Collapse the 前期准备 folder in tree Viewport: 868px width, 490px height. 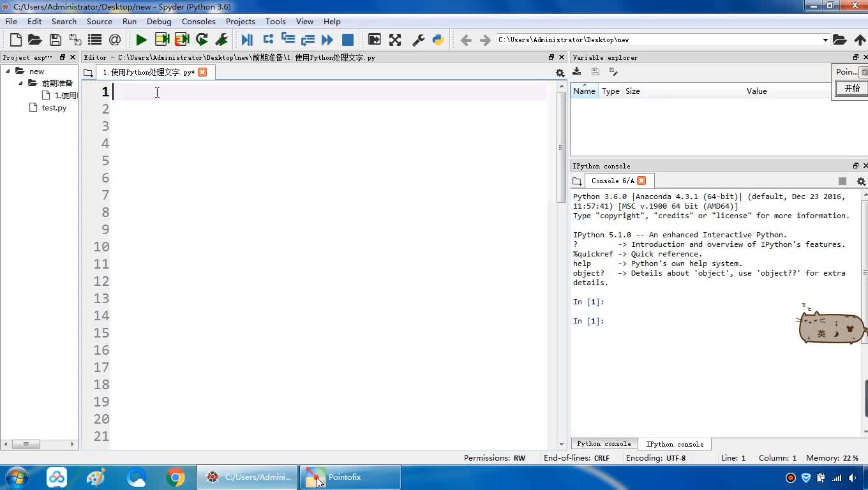(x=20, y=83)
